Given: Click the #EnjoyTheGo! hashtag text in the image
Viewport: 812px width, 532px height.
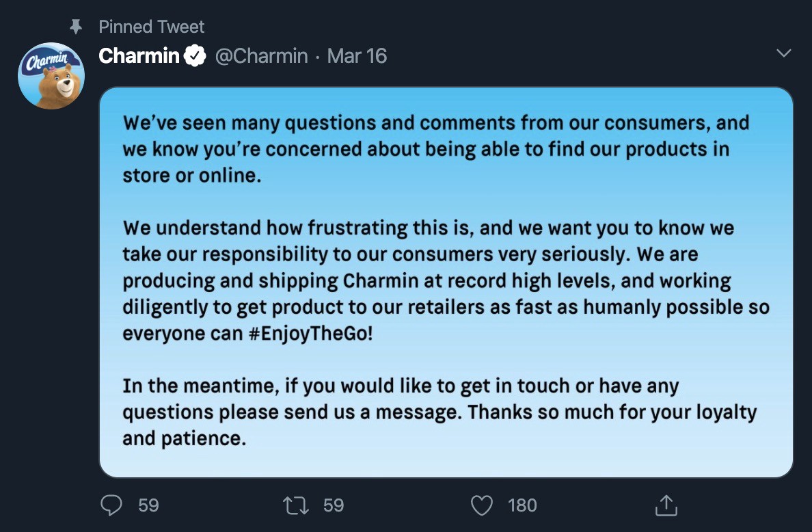Looking at the screenshot, I should click(x=308, y=334).
